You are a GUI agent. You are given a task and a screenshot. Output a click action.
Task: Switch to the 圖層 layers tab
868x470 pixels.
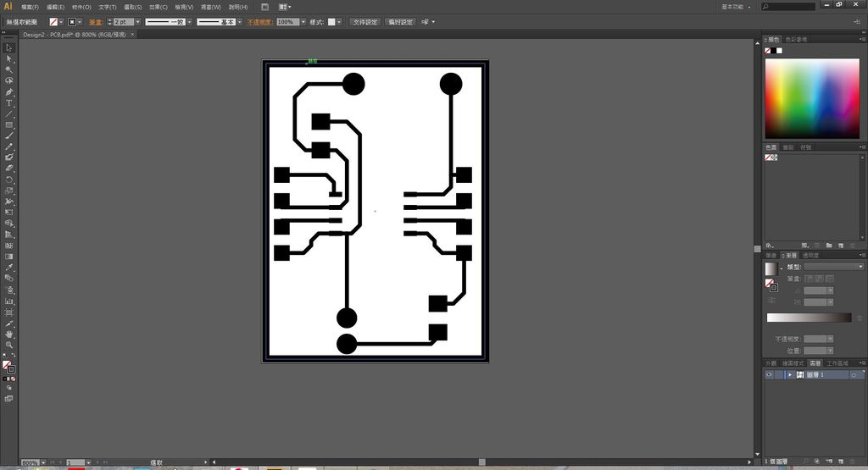pyautogui.click(x=815, y=363)
